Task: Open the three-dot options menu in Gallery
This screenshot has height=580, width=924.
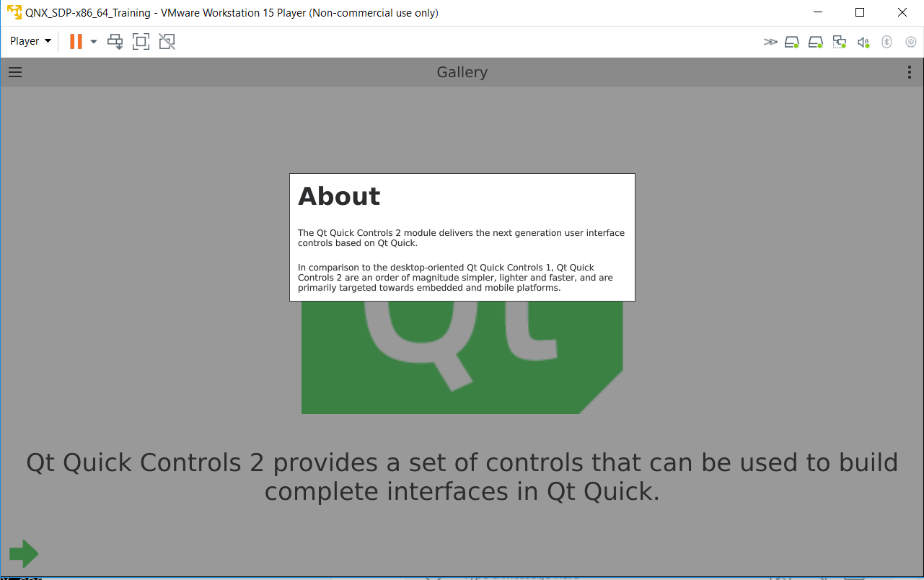Action: click(x=910, y=72)
